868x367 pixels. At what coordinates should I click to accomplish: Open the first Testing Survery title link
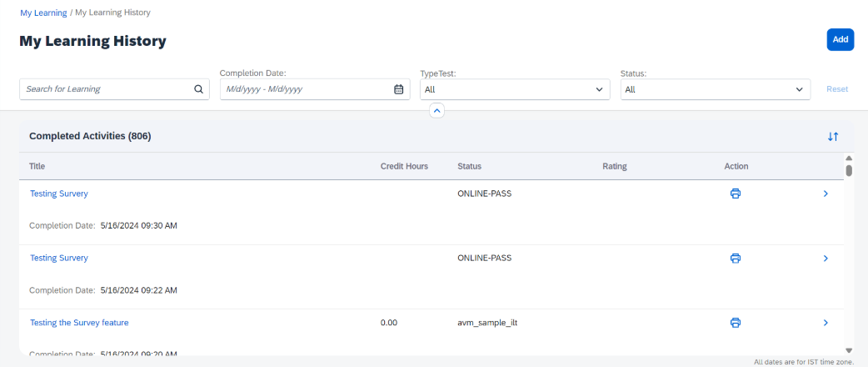click(x=58, y=194)
